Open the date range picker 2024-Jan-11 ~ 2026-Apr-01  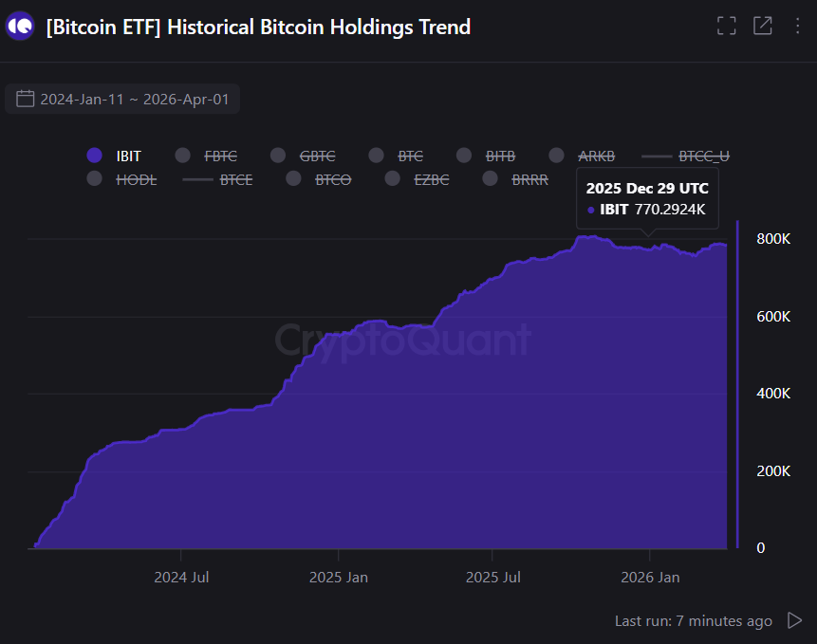[x=122, y=99]
